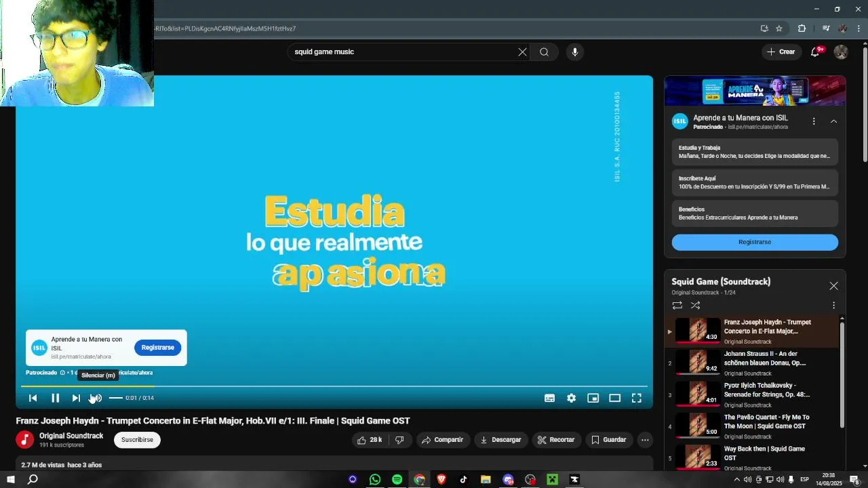Image resolution: width=868 pixels, height=488 pixels.
Task: Open options menu of the ISIL ad
Action: [x=814, y=121]
